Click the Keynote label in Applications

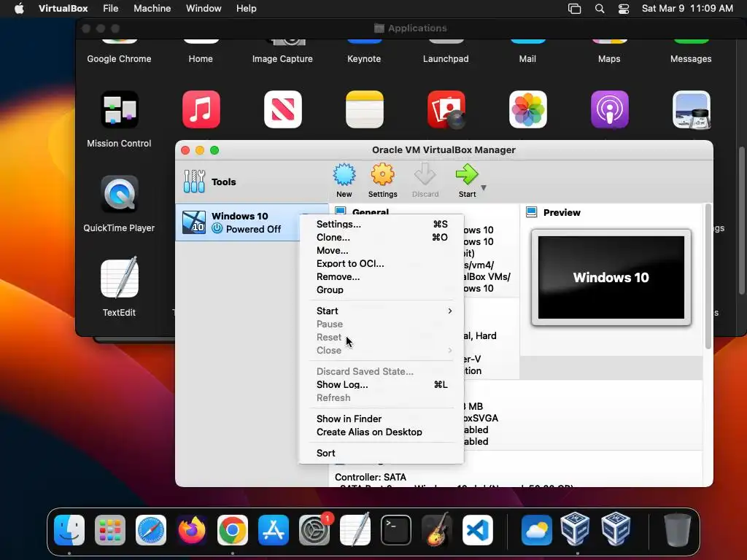364,58
